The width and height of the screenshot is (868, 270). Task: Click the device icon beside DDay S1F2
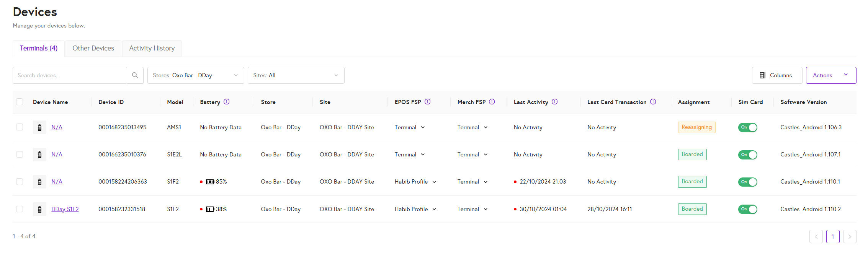coord(39,209)
